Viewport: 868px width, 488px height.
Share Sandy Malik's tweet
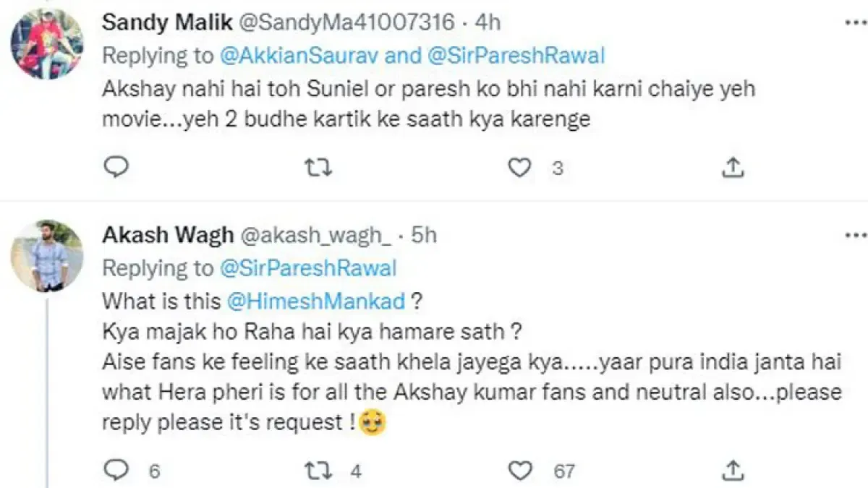click(x=733, y=168)
